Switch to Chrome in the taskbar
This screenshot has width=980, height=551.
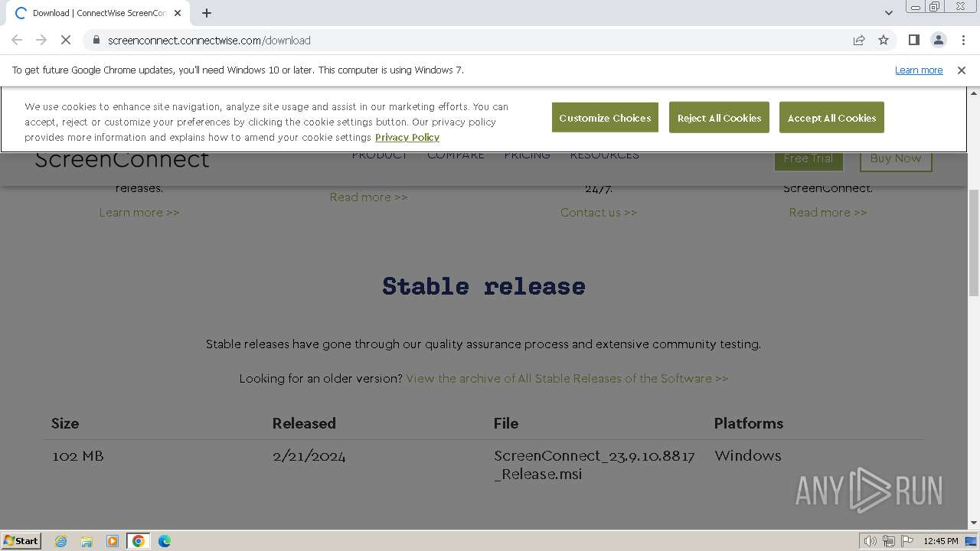click(x=139, y=541)
